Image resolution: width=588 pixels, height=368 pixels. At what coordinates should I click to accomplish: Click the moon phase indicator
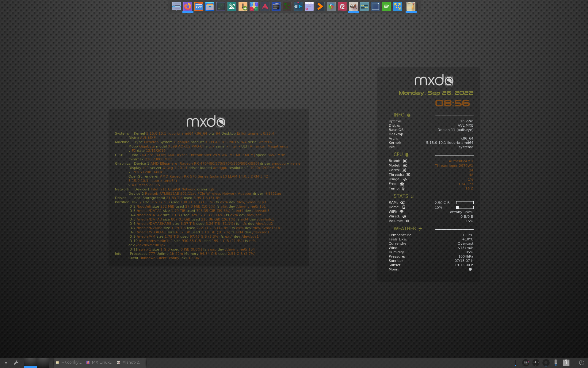470,269
